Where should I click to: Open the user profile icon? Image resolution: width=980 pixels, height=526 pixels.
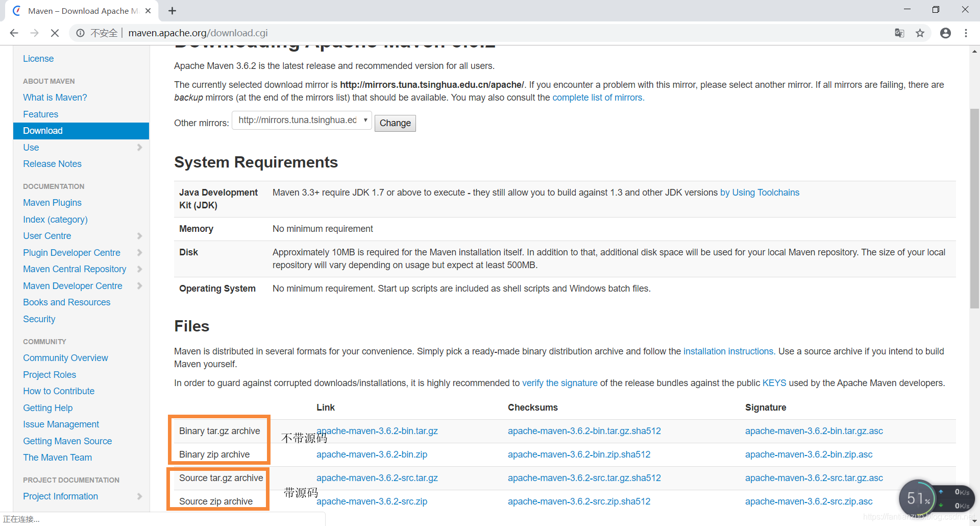(x=945, y=33)
